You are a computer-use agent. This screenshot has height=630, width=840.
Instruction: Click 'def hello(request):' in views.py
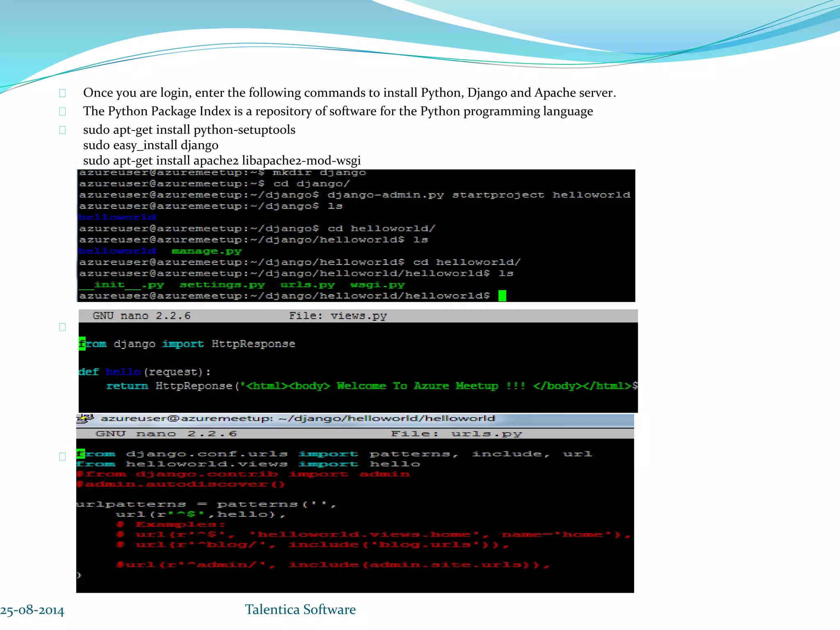point(145,372)
